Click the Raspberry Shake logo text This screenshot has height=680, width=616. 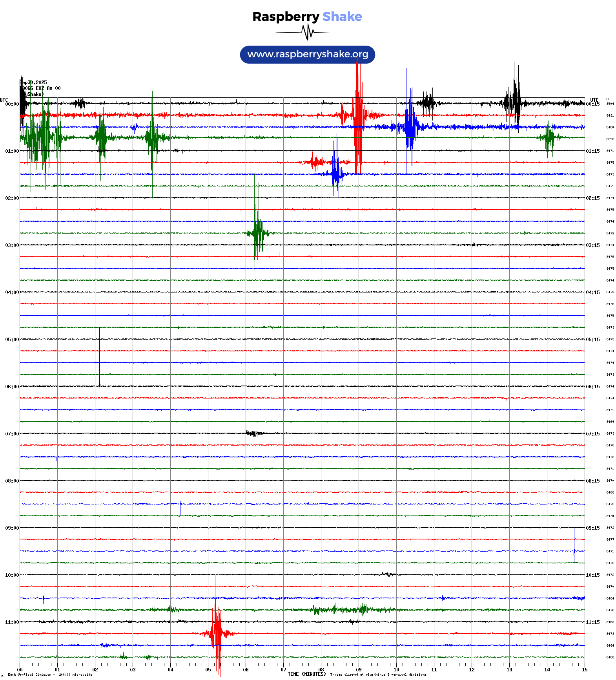coord(307,17)
